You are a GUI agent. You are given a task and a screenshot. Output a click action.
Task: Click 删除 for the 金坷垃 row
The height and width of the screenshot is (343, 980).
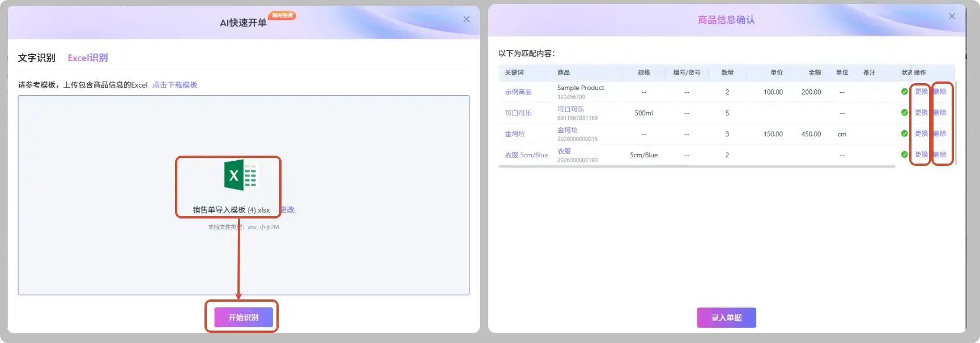(940, 134)
